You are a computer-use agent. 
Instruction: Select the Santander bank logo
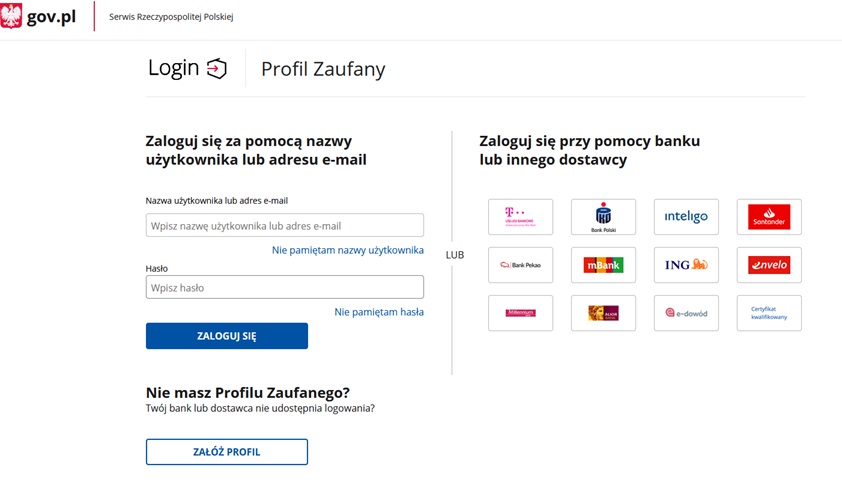pos(769,217)
